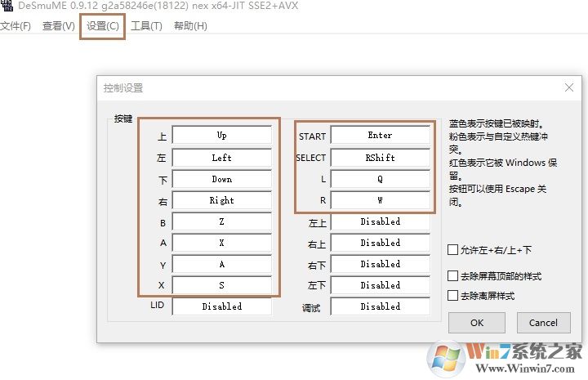Click the LID label text

(157, 305)
